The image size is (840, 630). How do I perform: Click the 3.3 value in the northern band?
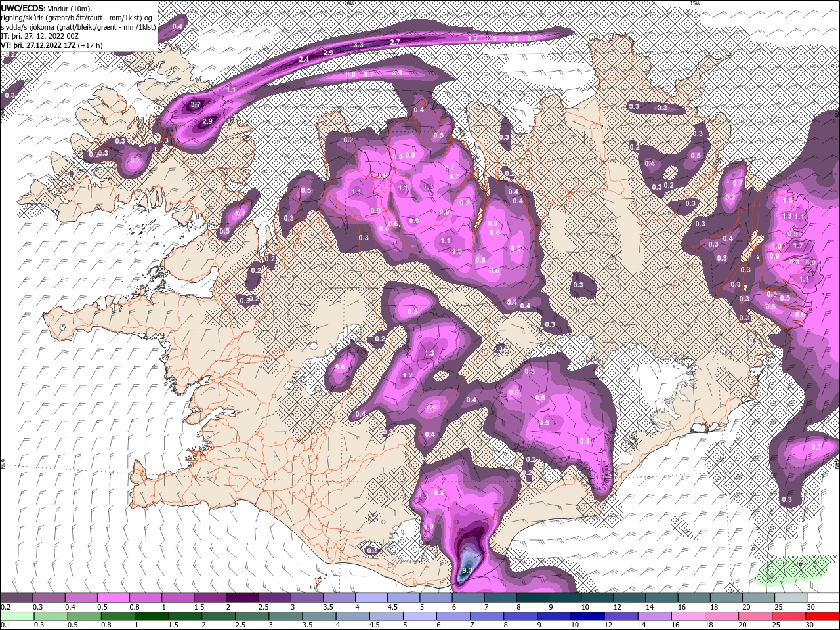(x=358, y=45)
